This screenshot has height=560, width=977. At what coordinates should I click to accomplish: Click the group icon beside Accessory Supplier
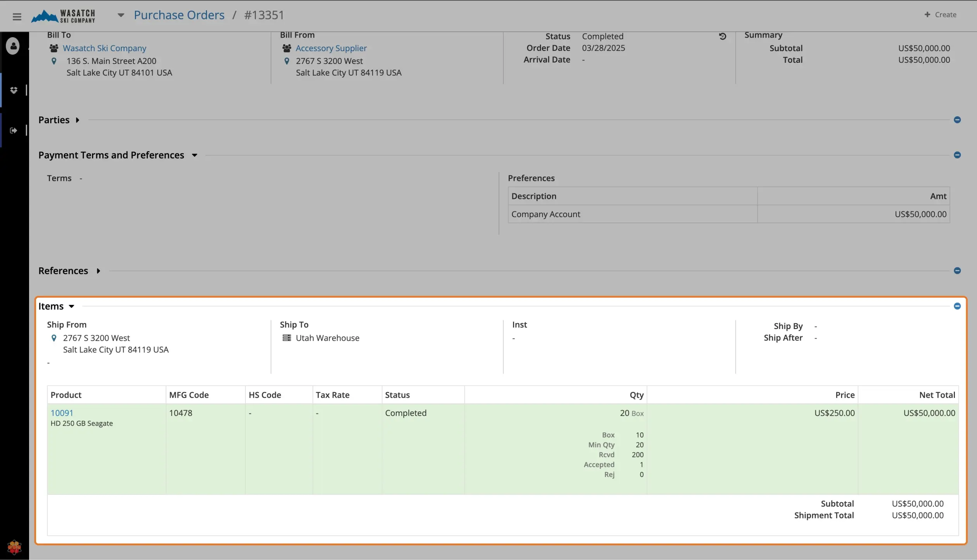(287, 48)
